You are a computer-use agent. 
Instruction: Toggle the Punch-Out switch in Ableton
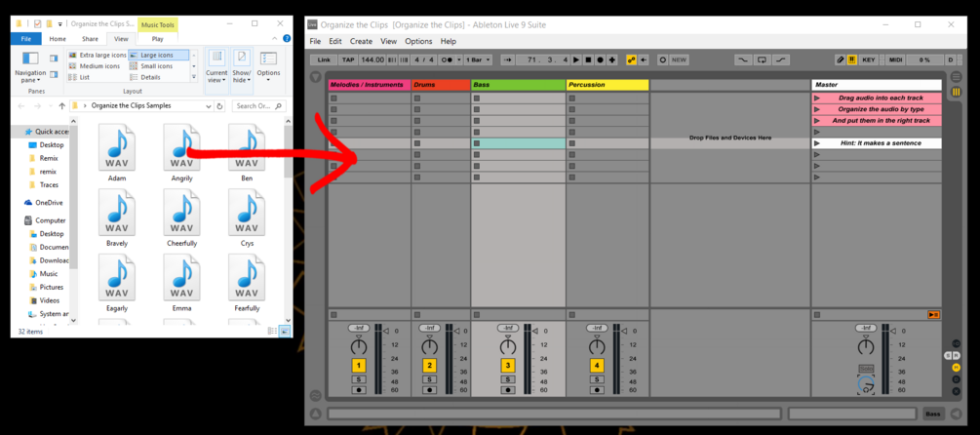[781, 60]
